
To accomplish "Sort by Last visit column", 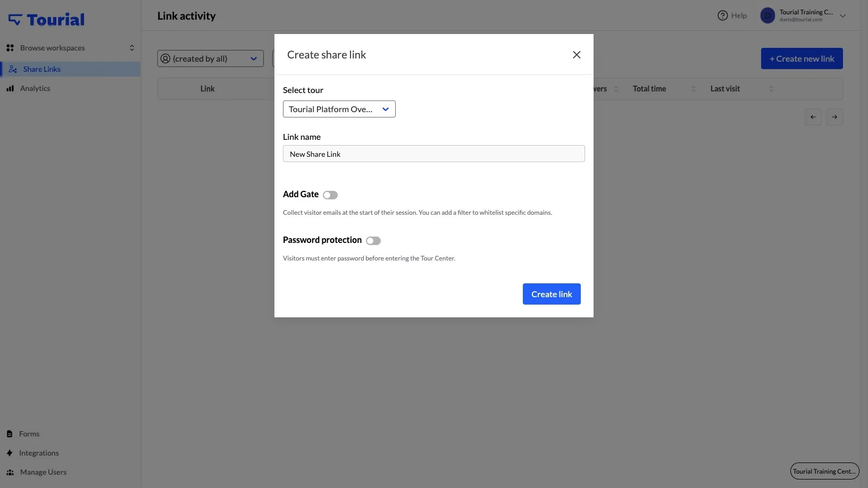I will click(725, 89).
